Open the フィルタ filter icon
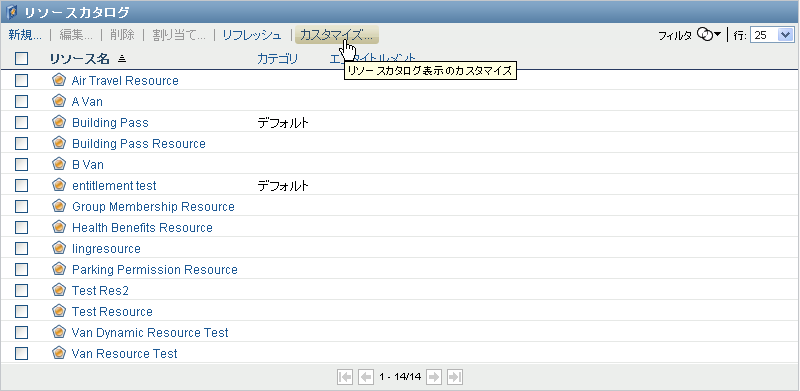800x391 pixels. point(705,35)
